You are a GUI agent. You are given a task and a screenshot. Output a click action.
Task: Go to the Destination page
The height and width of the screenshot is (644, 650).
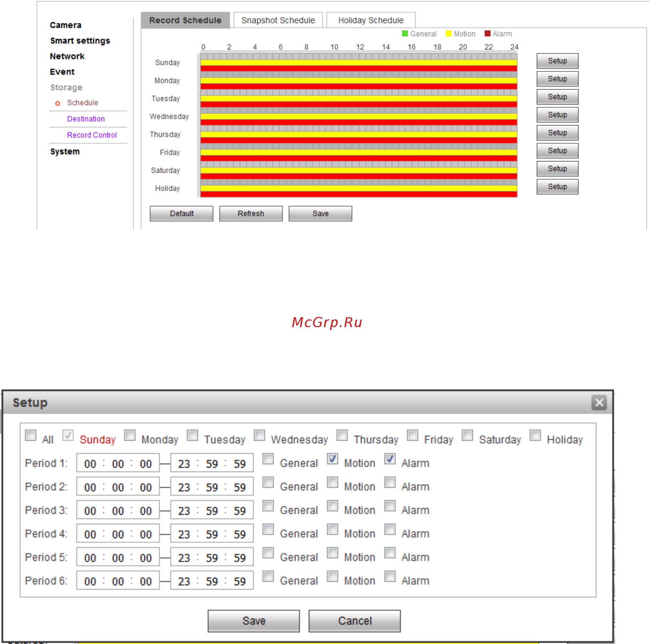(x=86, y=119)
